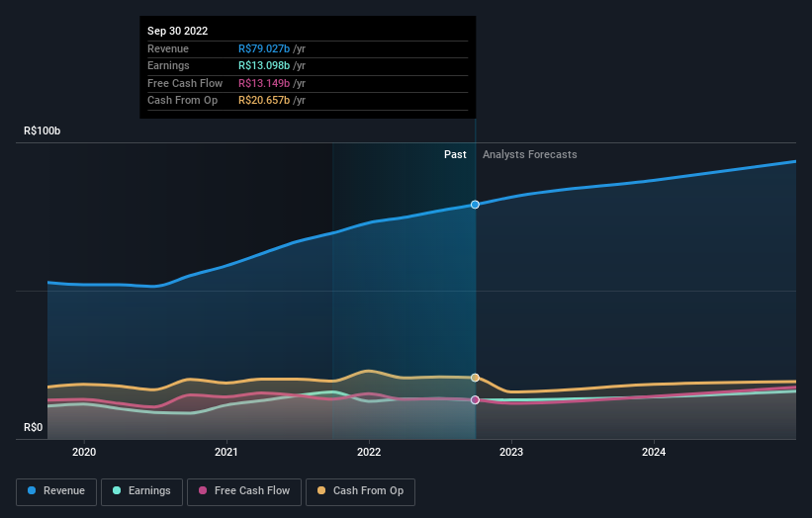Toggle the Revenue legend button
812x518 pixels.
(x=56, y=491)
